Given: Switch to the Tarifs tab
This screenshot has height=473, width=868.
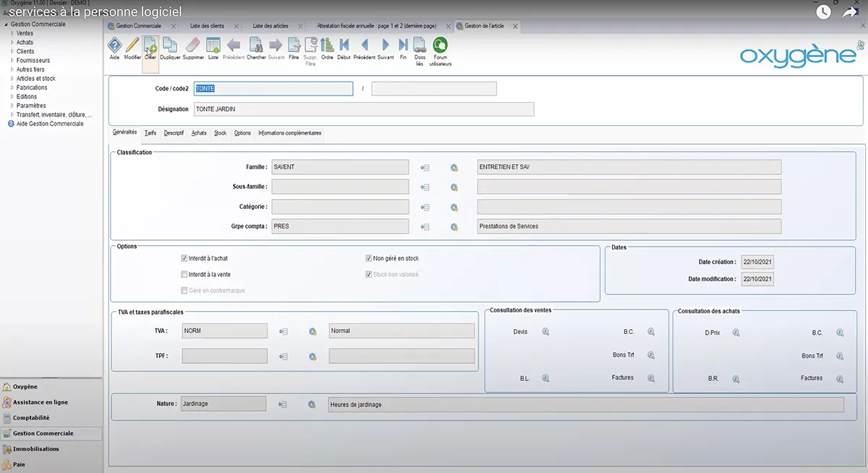Looking at the screenshot, I should coord(150,133).
